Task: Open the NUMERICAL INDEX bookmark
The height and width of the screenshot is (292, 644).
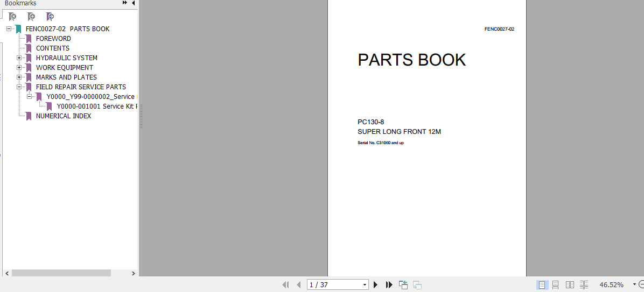Action: click(x=63, y=116)
